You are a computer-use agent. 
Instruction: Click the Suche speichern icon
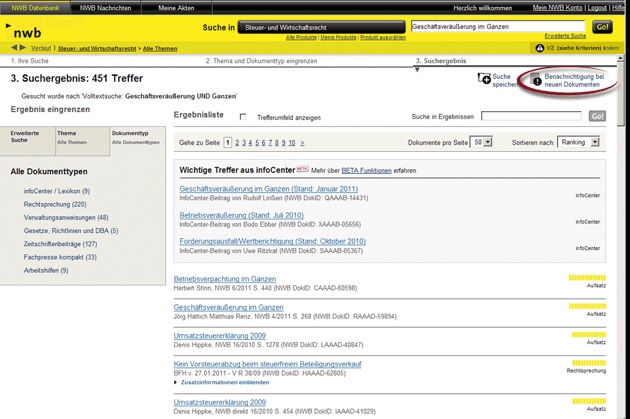click(x=485, y=79)
